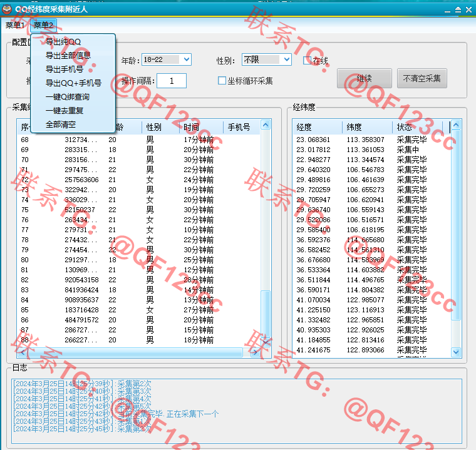Click the 继续 button

click(x=365, y=78)
